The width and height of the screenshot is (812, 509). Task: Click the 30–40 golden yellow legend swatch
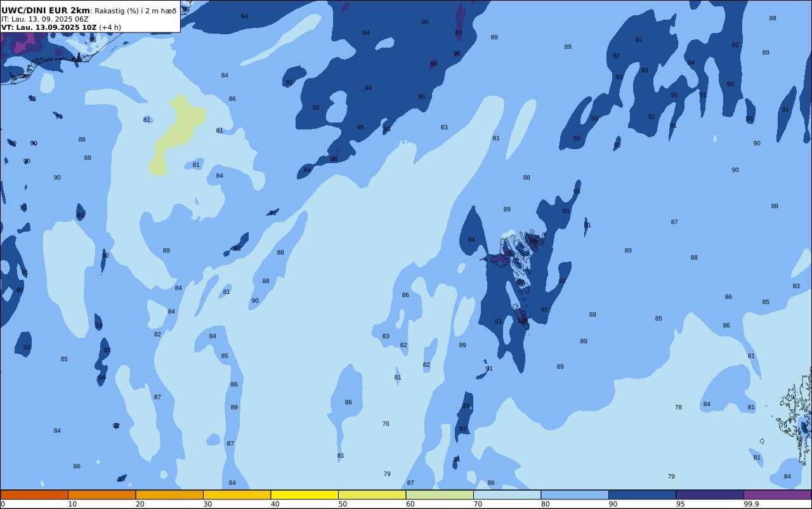pyautogui.click(x=237, y=494)
